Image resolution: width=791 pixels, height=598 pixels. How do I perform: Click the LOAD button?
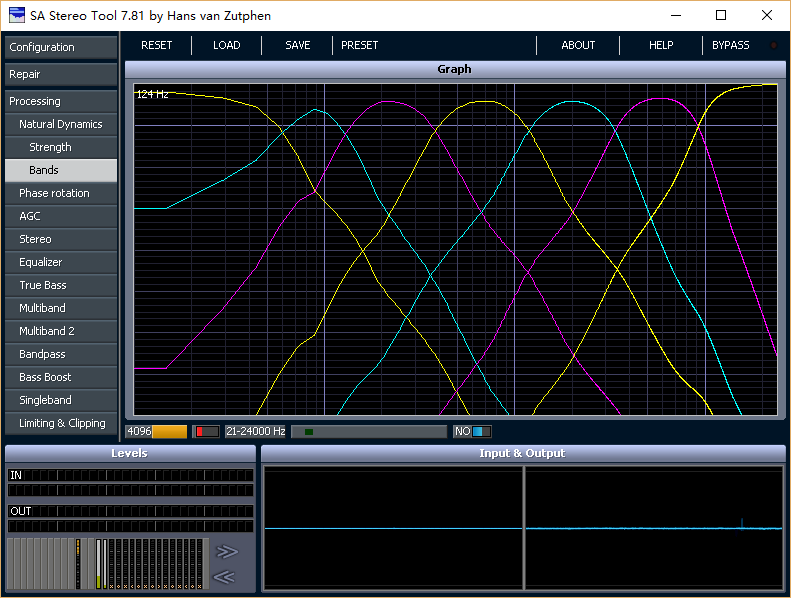pyautogui.click(x=226, y=45)
